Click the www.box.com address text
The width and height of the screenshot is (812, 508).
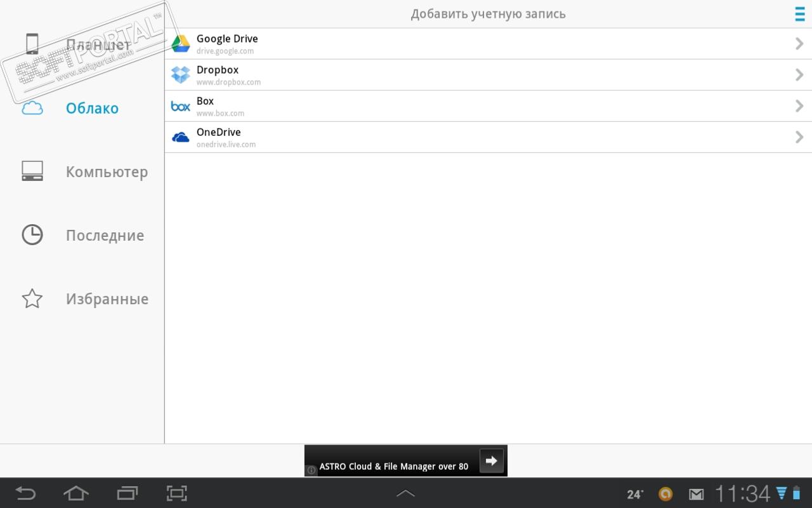220,114
